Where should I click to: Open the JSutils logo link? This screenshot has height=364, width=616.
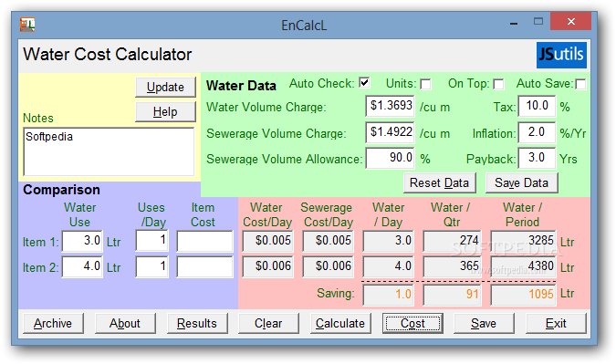[x=561, y=55]
